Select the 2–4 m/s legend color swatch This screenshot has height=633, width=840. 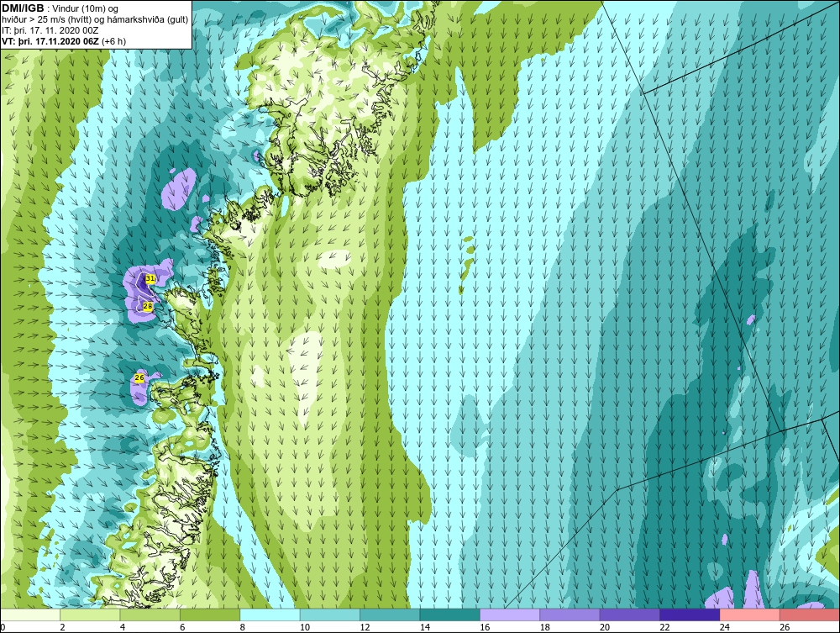point(90,615)
